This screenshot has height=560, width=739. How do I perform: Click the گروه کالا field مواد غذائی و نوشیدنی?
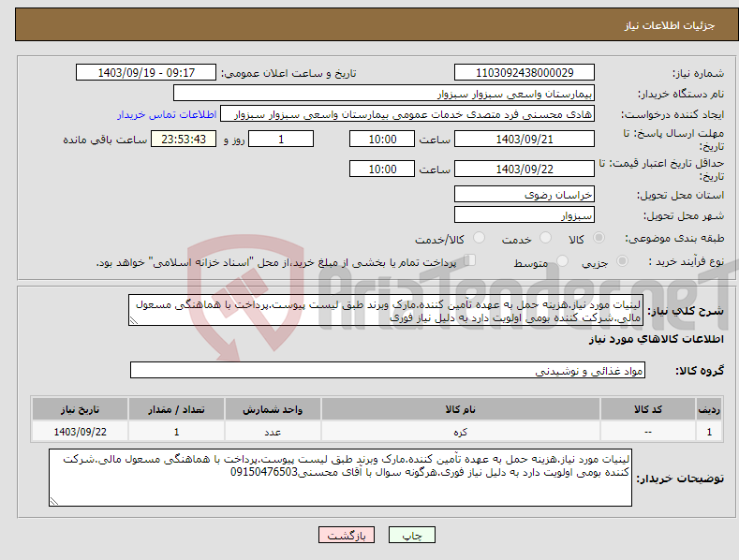[388, 371]
